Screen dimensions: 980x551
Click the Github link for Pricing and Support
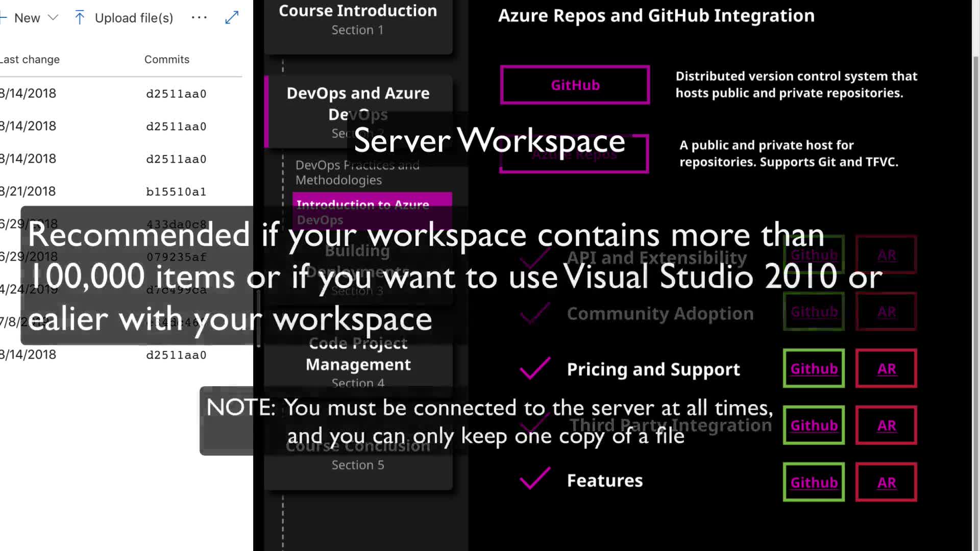coord(814,368)
